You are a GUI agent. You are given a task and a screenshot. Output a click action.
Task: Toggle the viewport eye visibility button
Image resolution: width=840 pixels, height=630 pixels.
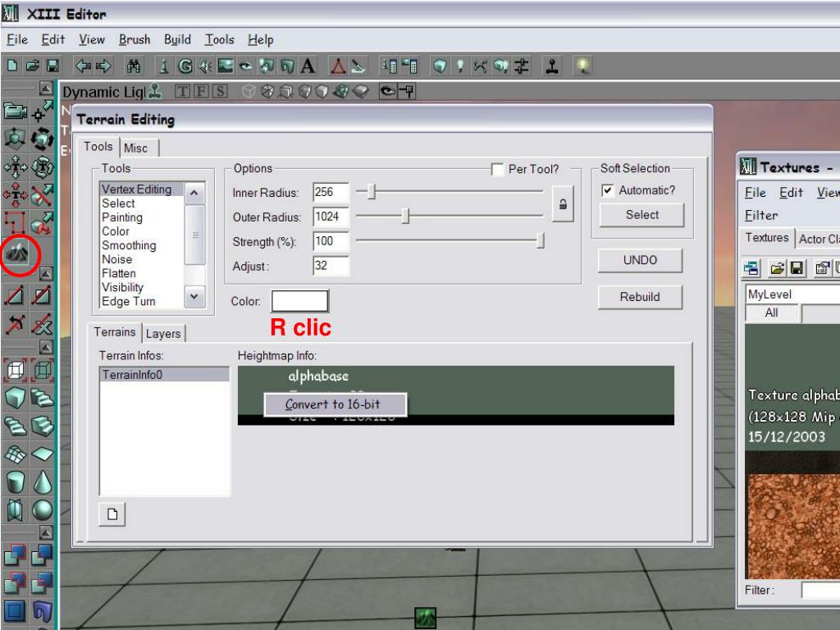[387, 92]
